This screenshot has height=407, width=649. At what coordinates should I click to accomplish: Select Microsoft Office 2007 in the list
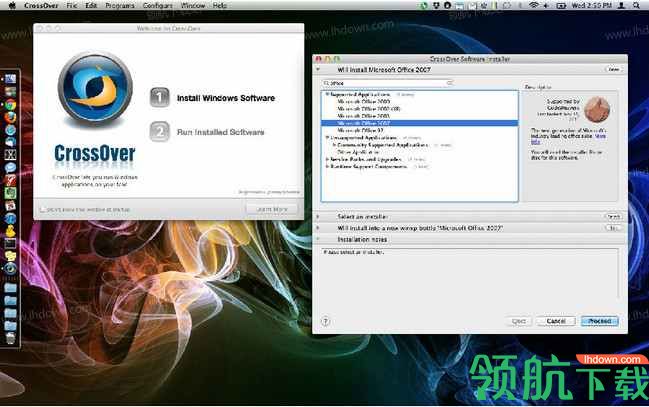420,123
